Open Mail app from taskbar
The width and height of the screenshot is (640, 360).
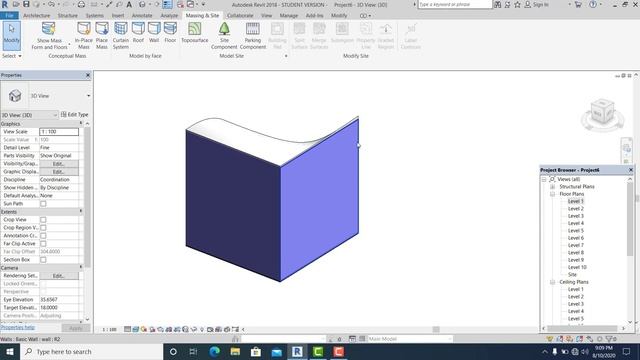[277, 351]
